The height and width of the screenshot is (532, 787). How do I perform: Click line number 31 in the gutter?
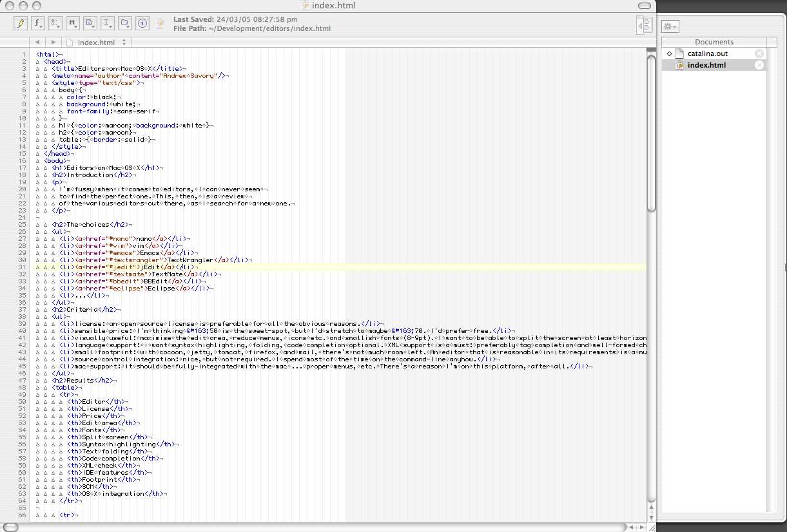22,267
